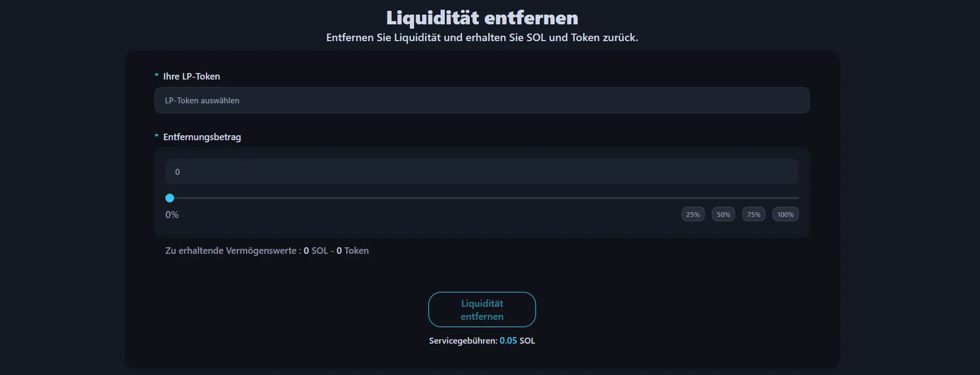
Task: Select a token from the LP-Token field
Action: [x=482, y=100]
